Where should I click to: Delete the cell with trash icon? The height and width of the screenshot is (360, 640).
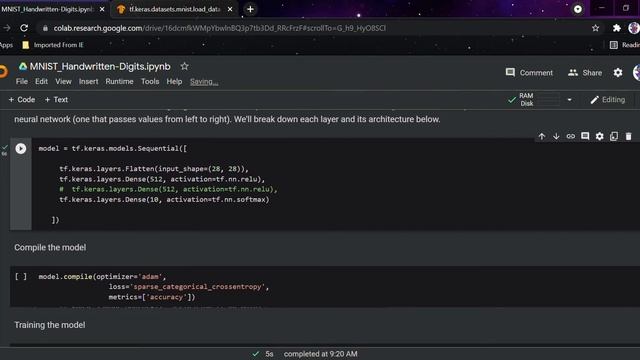coord(629,136)
